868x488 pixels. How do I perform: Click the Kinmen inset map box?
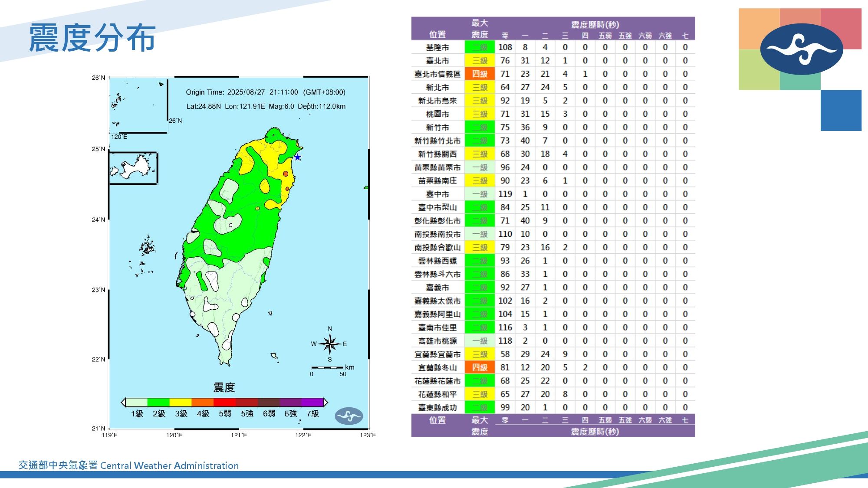[133, 168]
